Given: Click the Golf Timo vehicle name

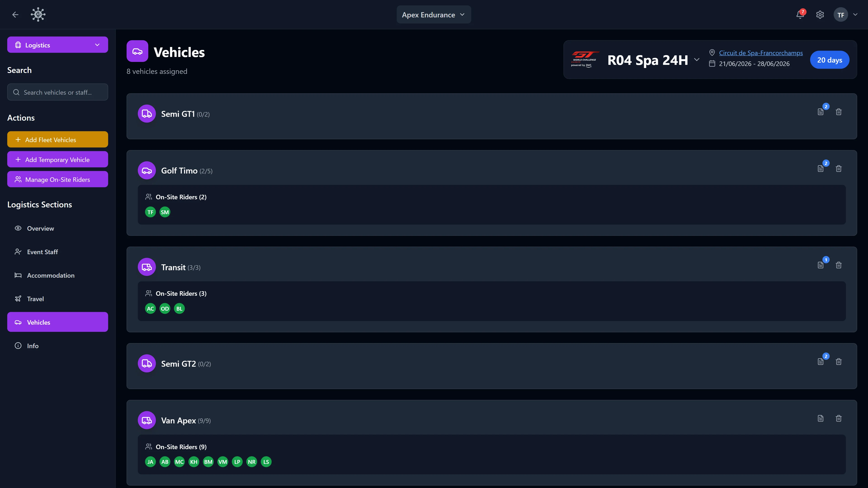Looking at the screenshot, I should pos(179,171).
